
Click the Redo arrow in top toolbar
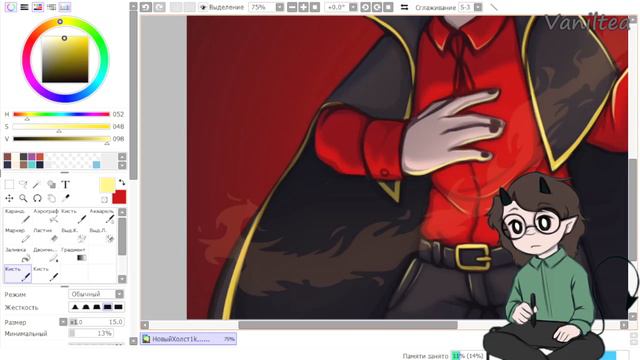click(x=159, y=7)
